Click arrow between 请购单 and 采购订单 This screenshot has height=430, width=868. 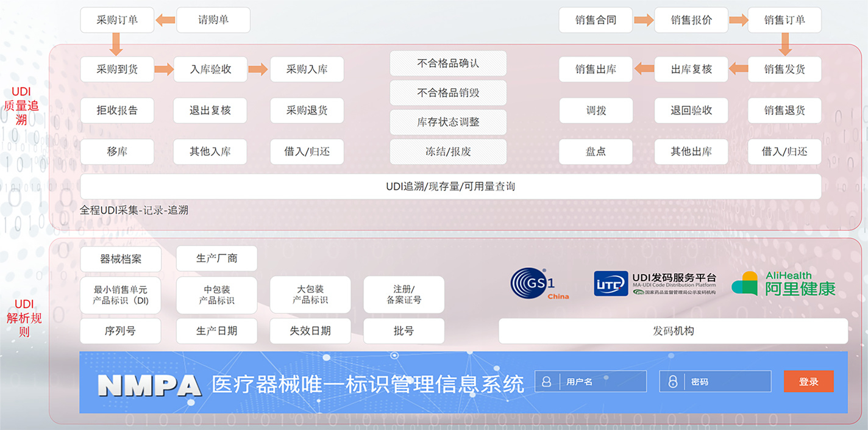165,20
